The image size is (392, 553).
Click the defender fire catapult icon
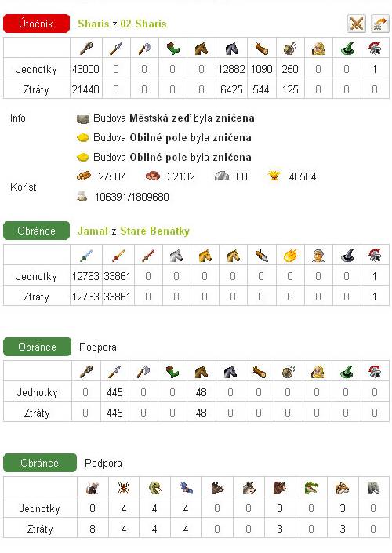point(290,256)
